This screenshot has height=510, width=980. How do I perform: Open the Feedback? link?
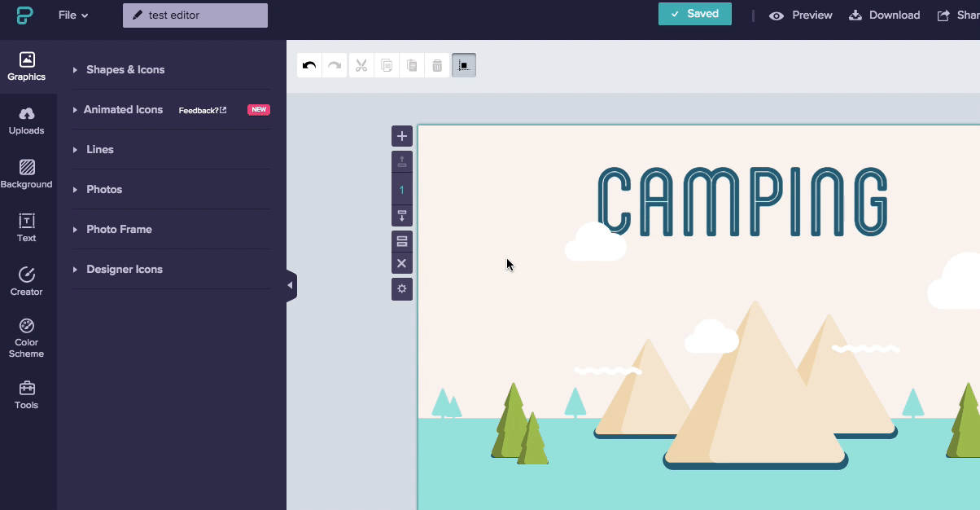tap(203, 110)
